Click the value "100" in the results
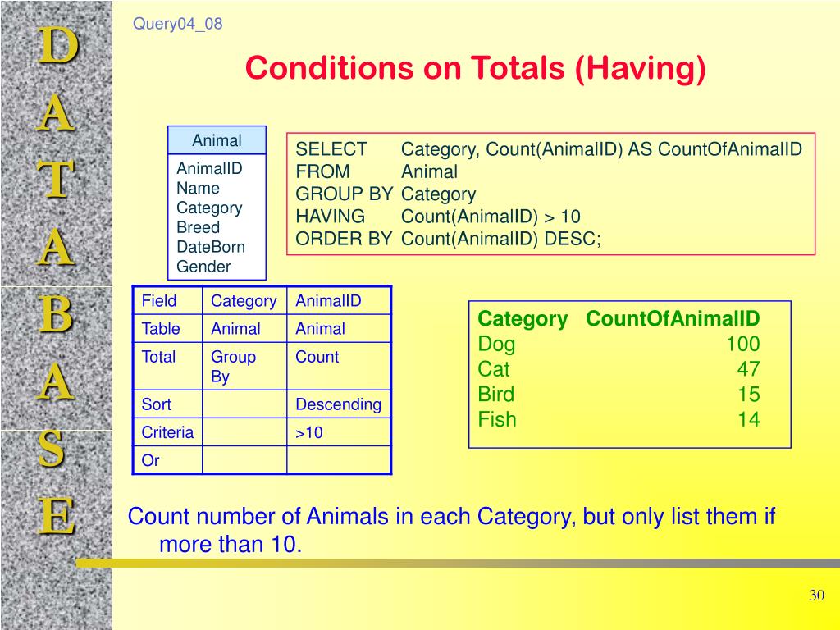 742,344
